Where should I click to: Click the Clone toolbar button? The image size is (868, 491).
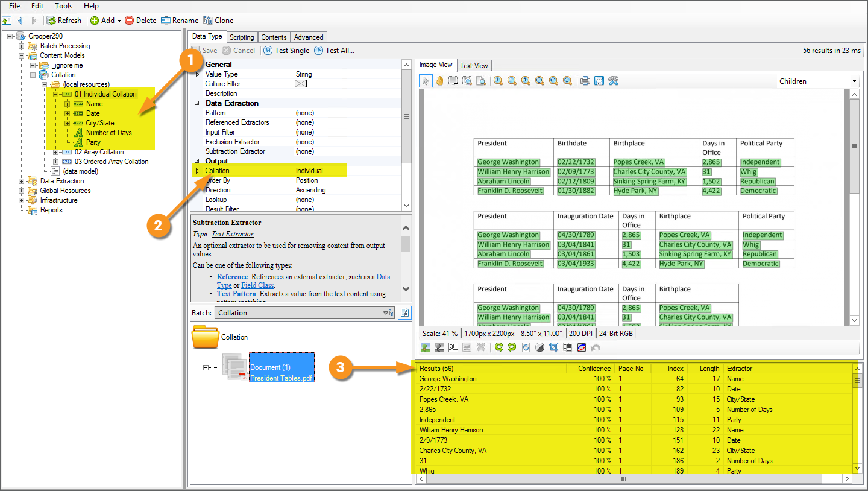(x=218, y=21)
